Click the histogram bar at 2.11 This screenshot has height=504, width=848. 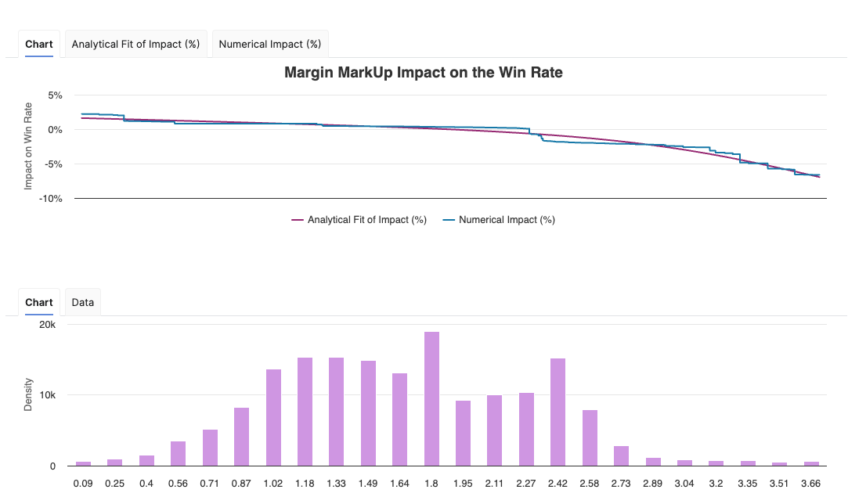pos(495,430)
